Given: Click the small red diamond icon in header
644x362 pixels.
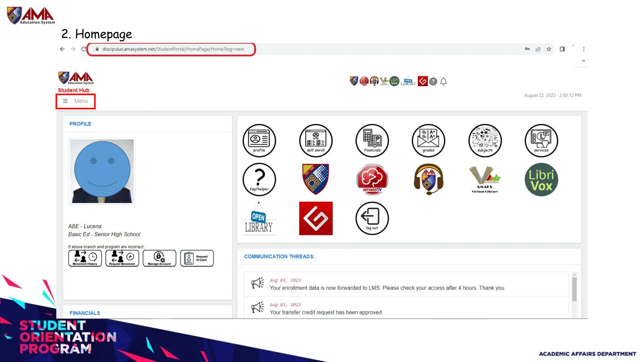Looking at the screenshot, I should click(423, 81).
